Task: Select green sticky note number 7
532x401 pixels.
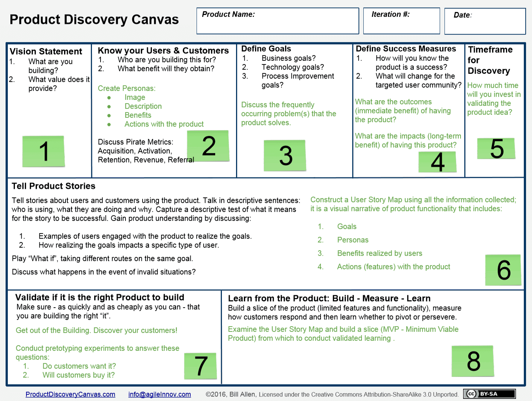Action: 201,366
